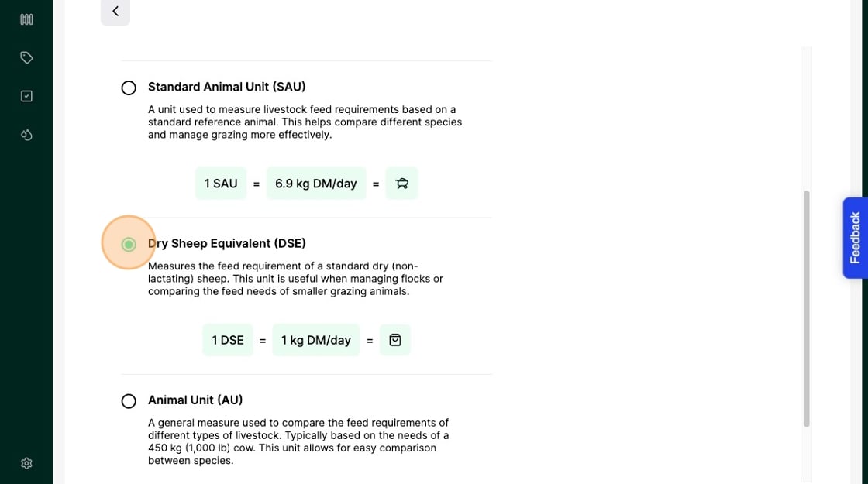This screenshot has width=868, height=484.
Task: Click the Dry Sheep Equivalent (DSE) heading
Action: 226,243
